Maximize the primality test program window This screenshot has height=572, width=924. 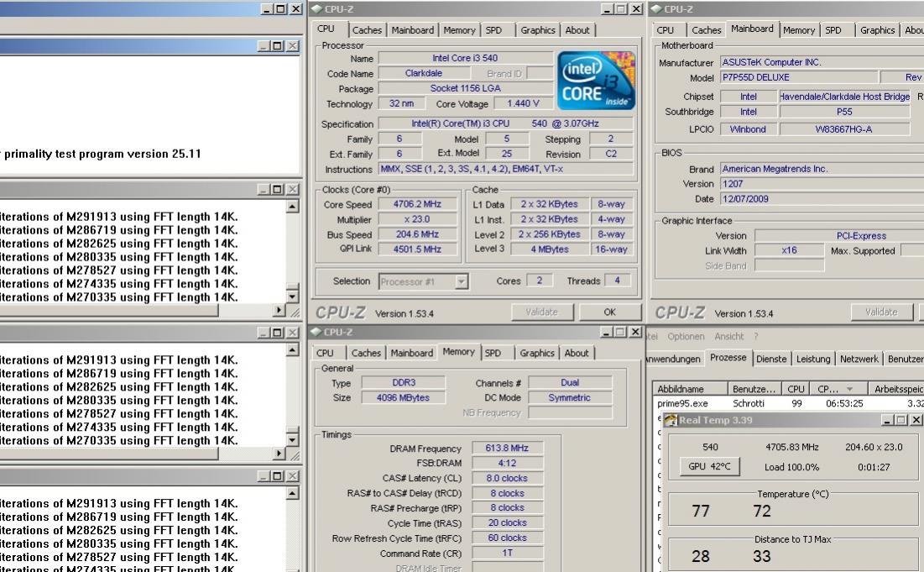pyautogui.click(x=277, y=45)
